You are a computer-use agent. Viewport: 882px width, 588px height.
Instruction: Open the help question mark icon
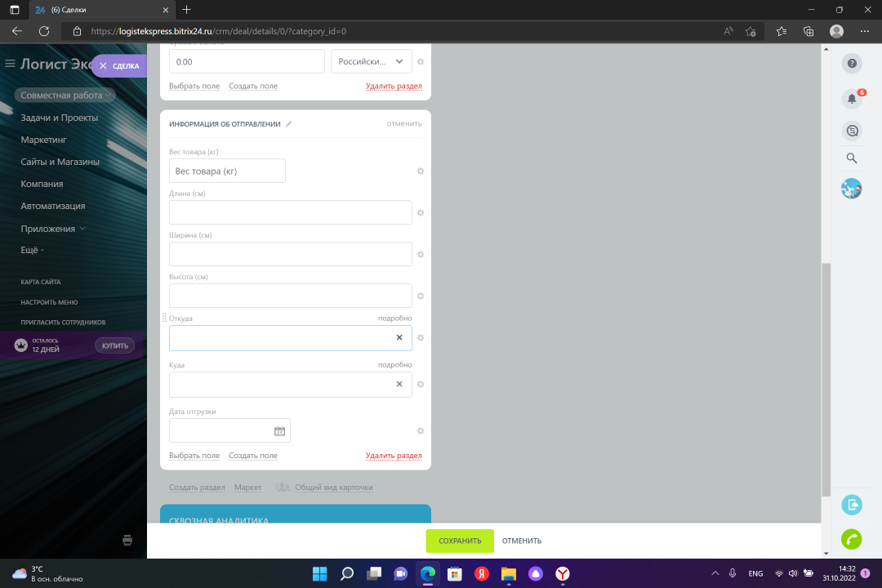point(852,64)
